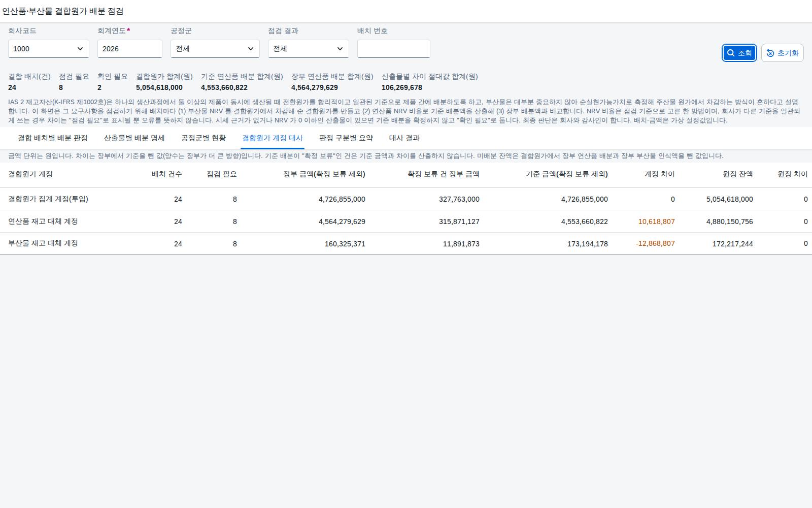This screenshot has height=508, width=812.
Task: Click the 장부 금액(확정 보류 제외) column header
Action: tap(324, 174)
